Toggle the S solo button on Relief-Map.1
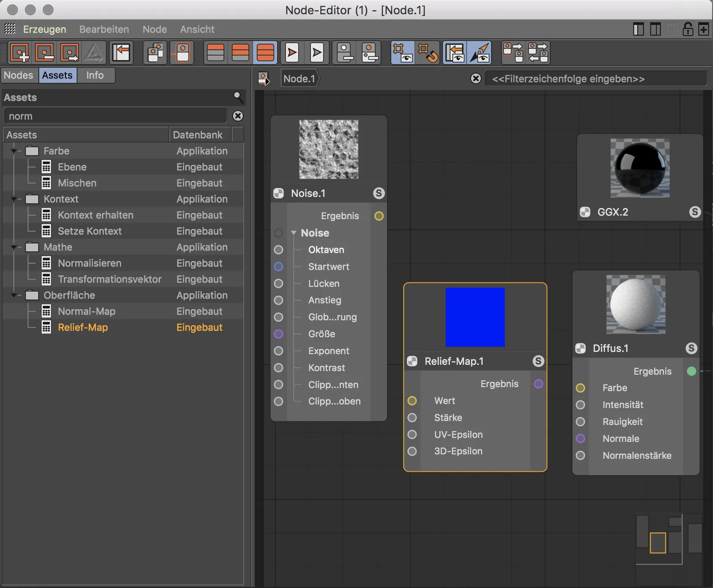Viewport: 713px width, 588px height. (538, 361)
